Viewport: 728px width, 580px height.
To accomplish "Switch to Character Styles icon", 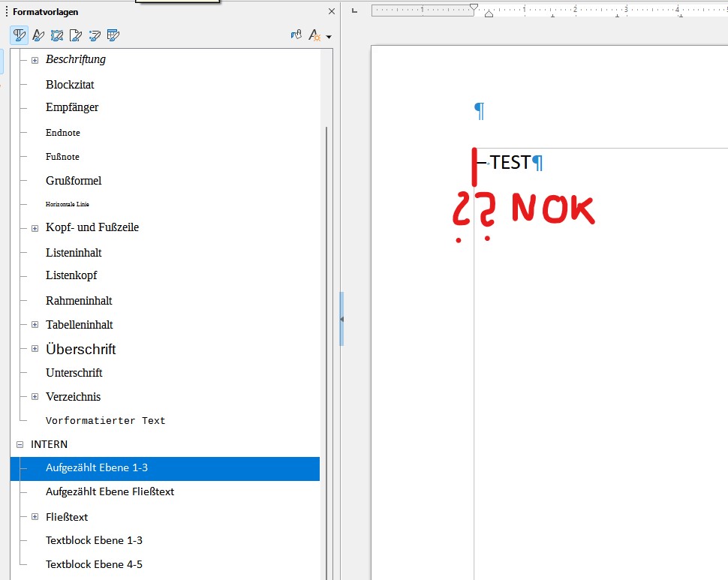I will 38,35.
